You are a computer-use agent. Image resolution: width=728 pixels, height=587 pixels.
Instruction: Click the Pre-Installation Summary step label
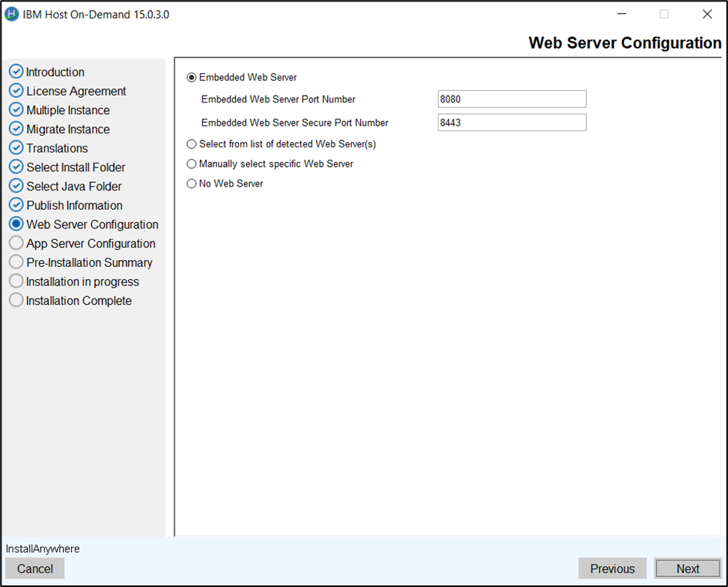(89, 262)
